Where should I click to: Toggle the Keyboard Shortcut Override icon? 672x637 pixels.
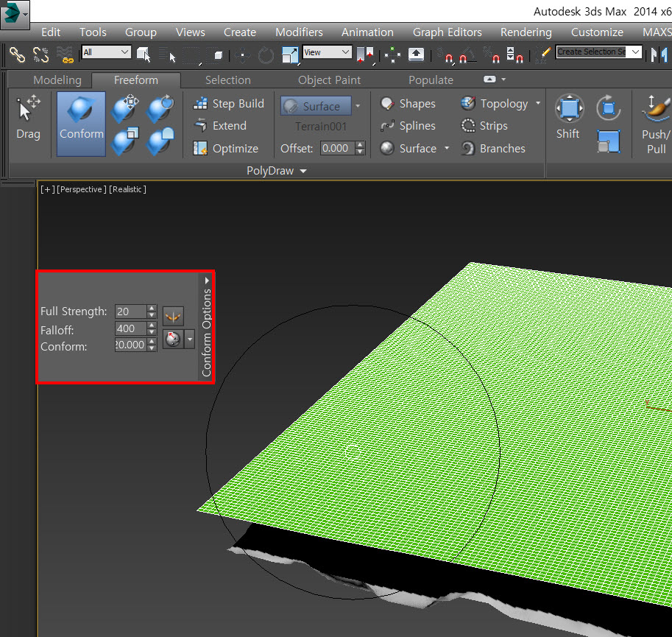pos(416,54)
